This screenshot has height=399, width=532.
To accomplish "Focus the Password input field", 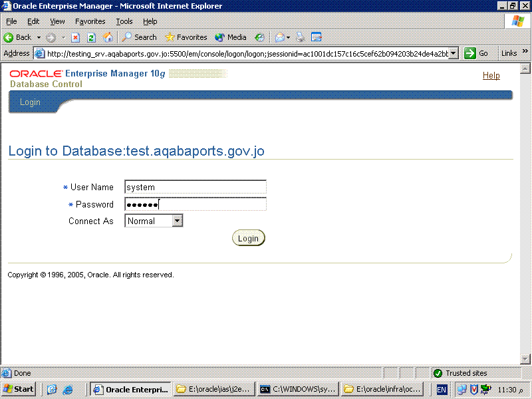I will click(x=196, y=204).
